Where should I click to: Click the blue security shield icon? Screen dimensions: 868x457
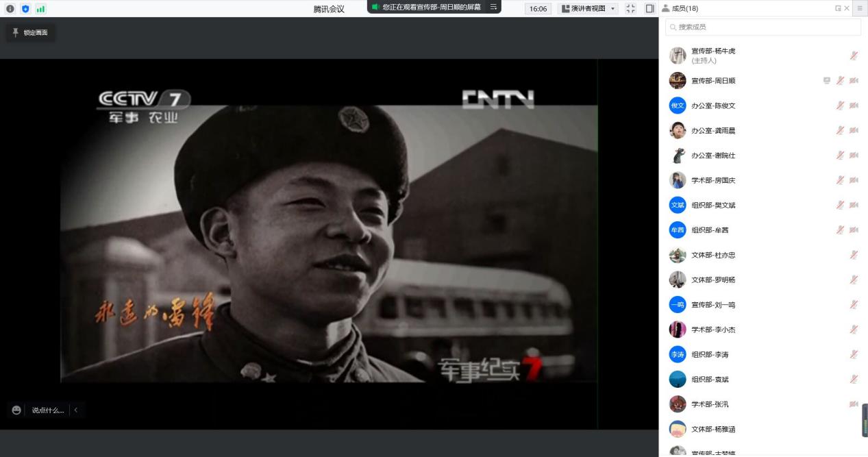(25, 8)
